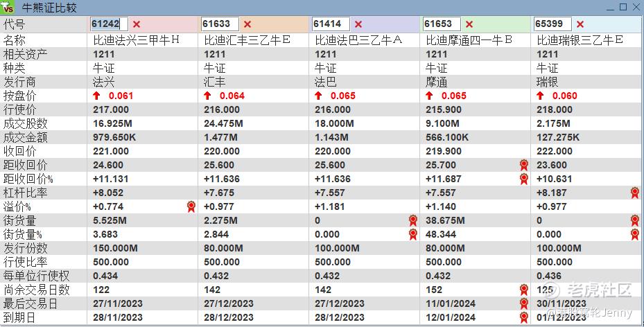Image resolution: width=644 pixels, height=327 pixels.
Task: Click red up arrow beside 法巴 price 0.065
Action: [318, 96]
